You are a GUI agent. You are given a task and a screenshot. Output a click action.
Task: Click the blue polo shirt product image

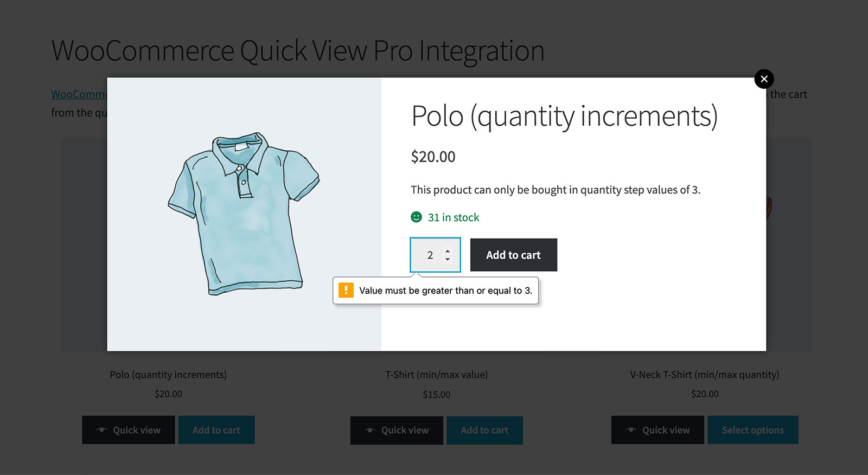(244, 214)
